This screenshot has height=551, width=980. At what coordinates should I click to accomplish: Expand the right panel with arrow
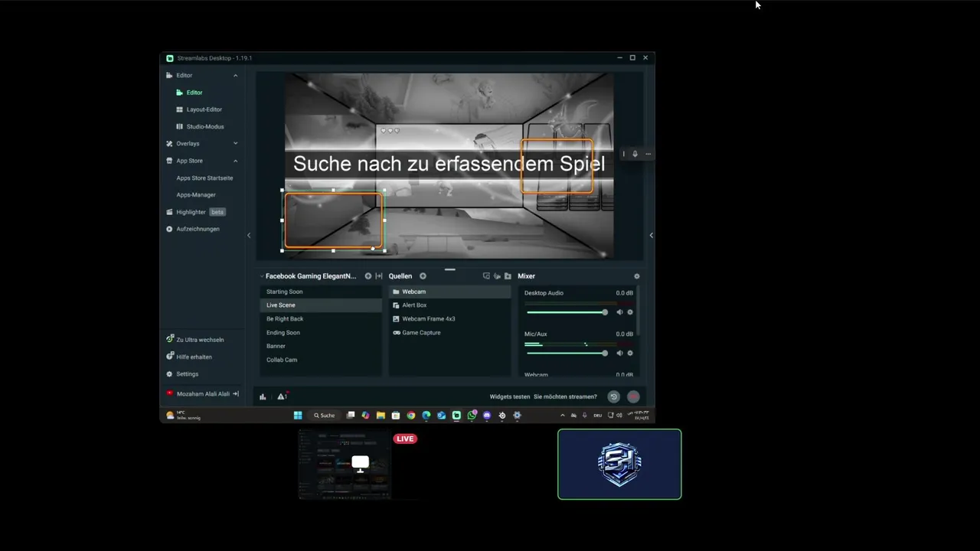click(x=652, y=235)
